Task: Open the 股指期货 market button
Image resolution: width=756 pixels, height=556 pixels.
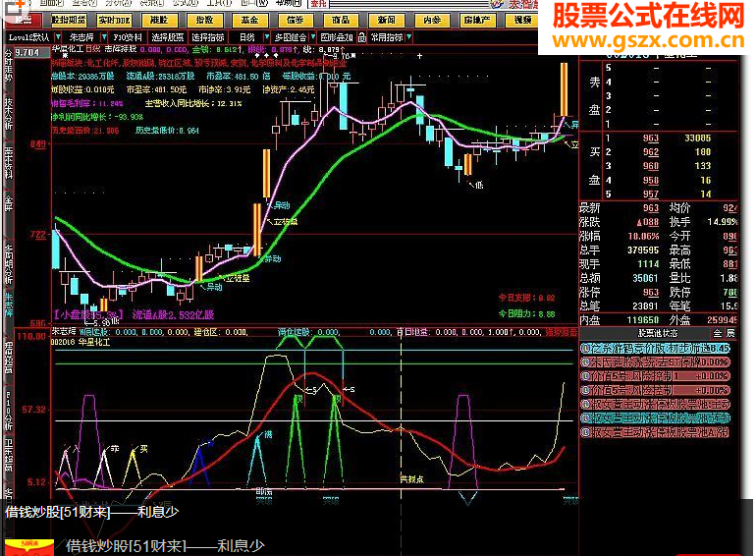Action: click(69, 21)
